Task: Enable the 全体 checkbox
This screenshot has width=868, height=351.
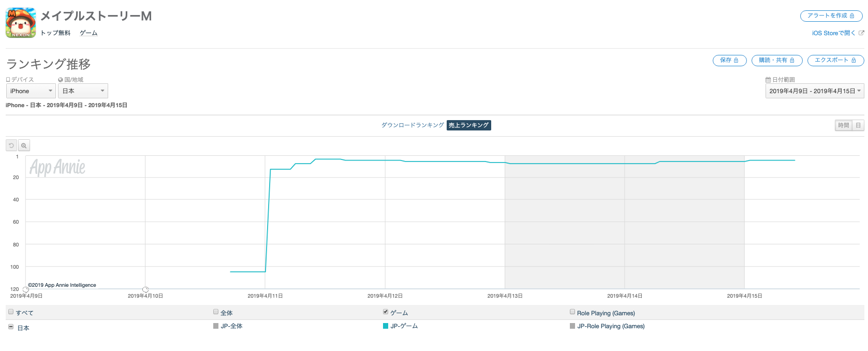Action: (x=216, y=312)
